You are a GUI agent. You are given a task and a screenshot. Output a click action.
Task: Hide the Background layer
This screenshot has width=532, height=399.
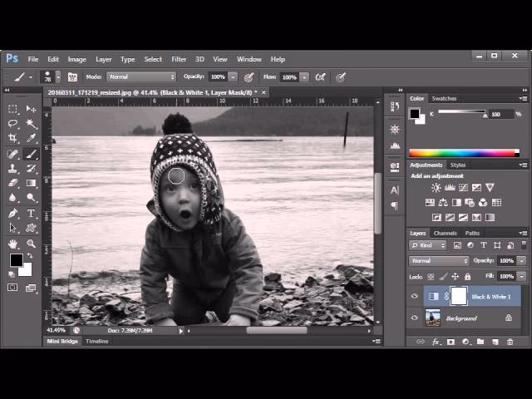tap(414, 318)
